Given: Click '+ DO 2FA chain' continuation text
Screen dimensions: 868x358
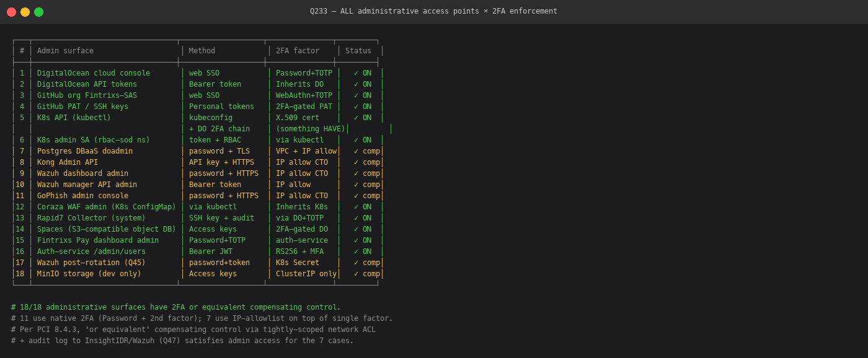Looking at the screenshot, I should point(219,129).
